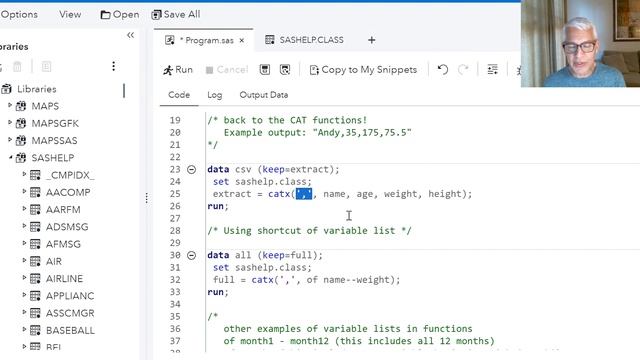Open the Output Data tab

click(264, 95)
